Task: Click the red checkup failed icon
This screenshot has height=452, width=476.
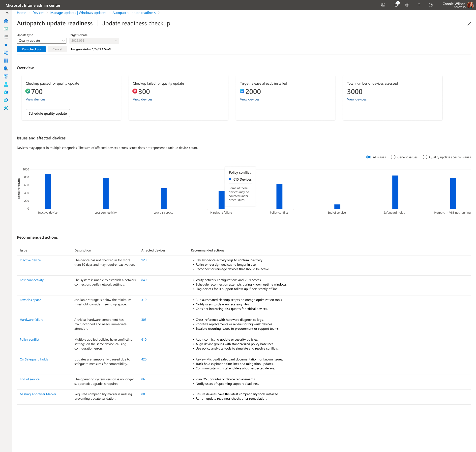Action: tap(135, 91)
